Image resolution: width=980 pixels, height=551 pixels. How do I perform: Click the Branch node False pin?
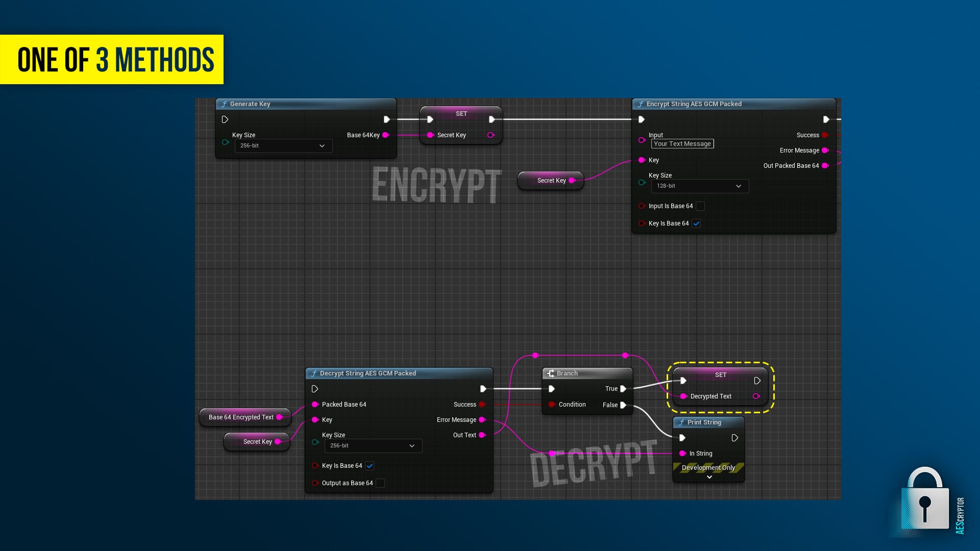(x=623, y=405)
